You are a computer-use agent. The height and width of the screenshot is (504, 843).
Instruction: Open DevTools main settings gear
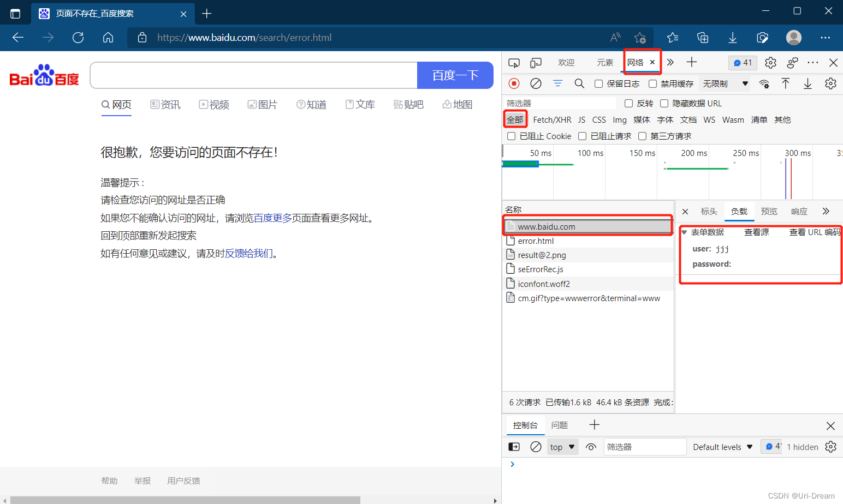click(x=770, y=63)
